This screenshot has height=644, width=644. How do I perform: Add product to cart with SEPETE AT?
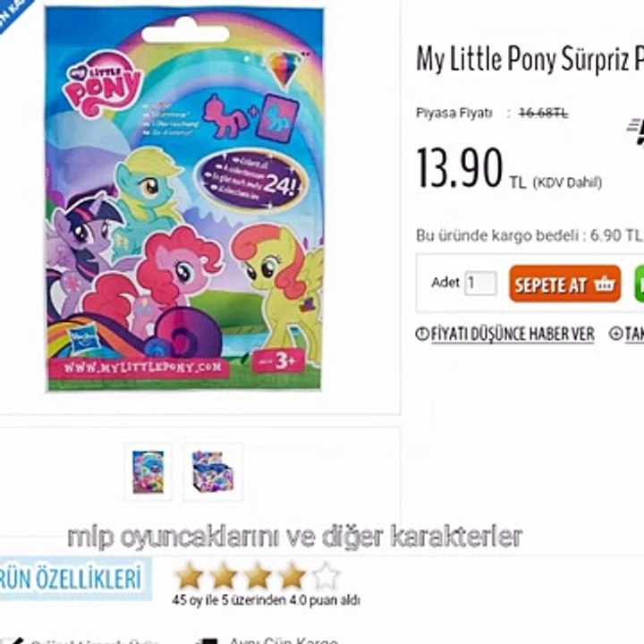coord(565,284)
